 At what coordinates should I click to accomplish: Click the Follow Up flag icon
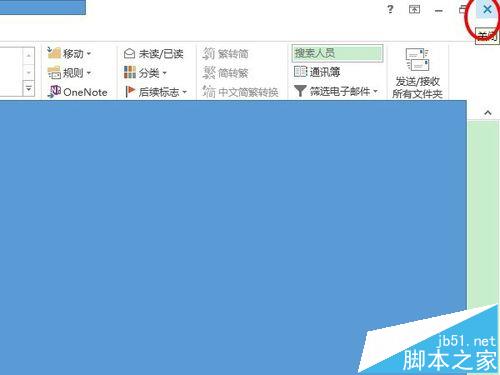tap(130, 92)
